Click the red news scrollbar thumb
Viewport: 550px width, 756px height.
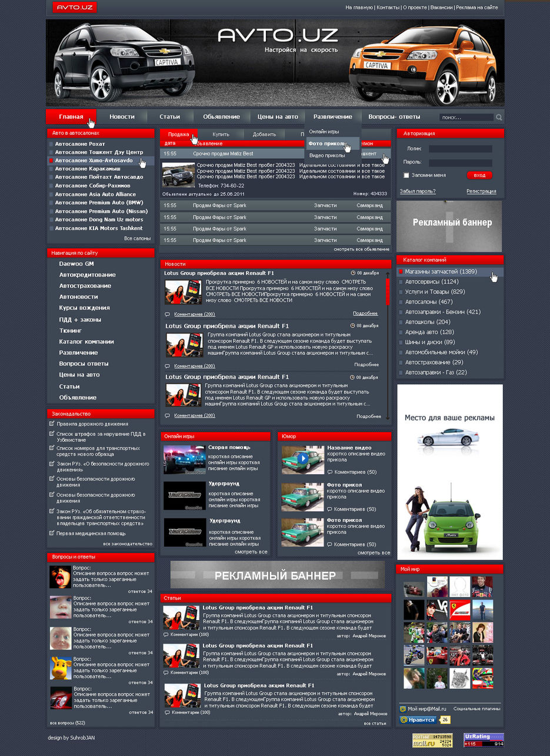tap(388, 292)
